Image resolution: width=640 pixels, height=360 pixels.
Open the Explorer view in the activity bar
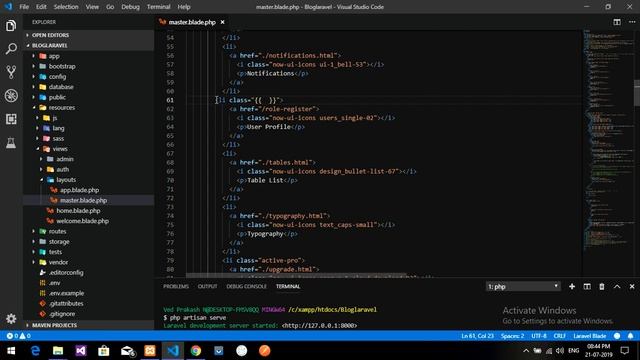coord(11,26)
